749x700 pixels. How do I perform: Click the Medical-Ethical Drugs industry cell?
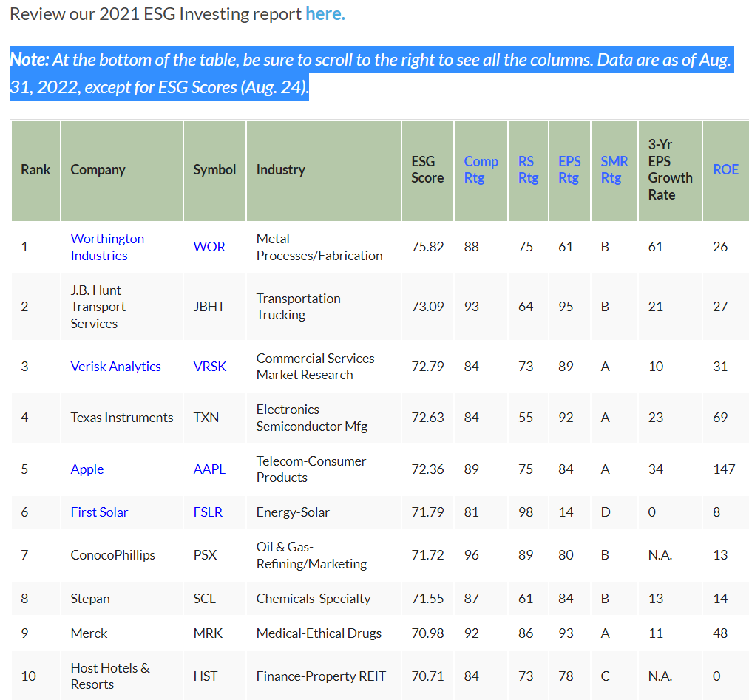coord(323,633)
